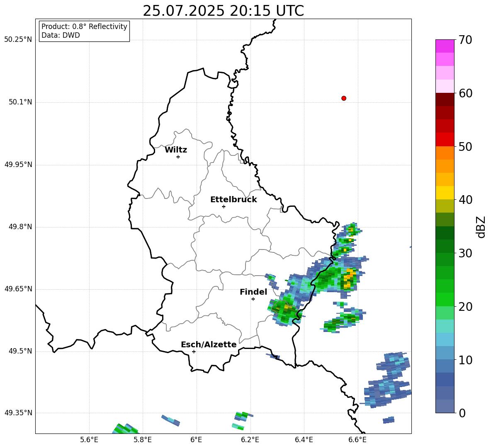Click the 70 tick on the colorbar
Viewport: 491px width, 448px height.
465,40
